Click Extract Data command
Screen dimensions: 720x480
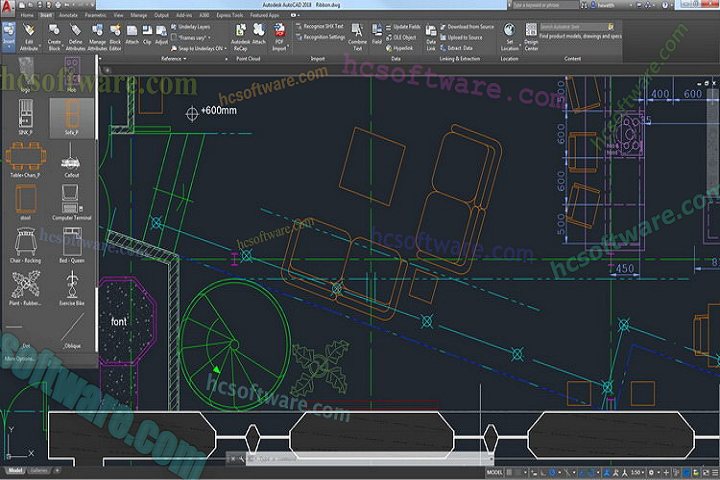pos(456,48)
